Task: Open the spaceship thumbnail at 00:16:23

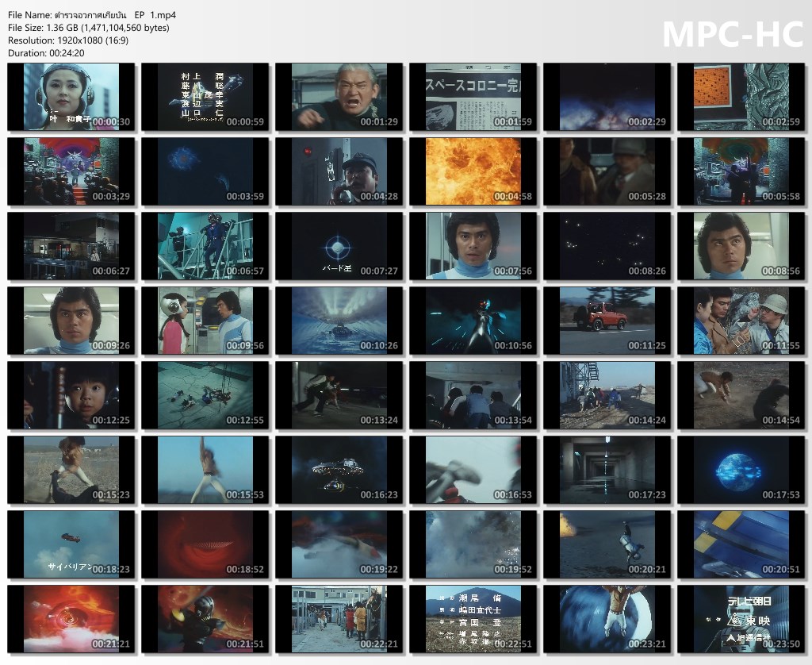Action: [339, 470]
